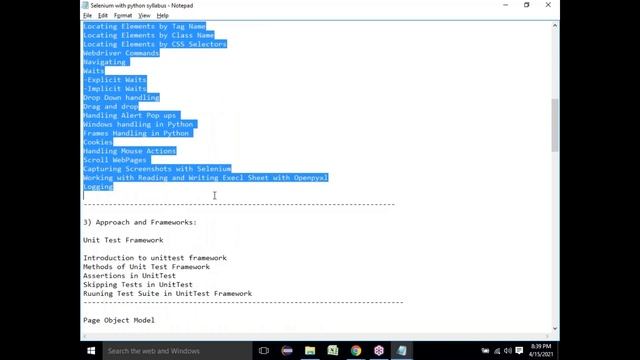
Task: Click the battery icon in the system tray
Action: pos(485,351)
